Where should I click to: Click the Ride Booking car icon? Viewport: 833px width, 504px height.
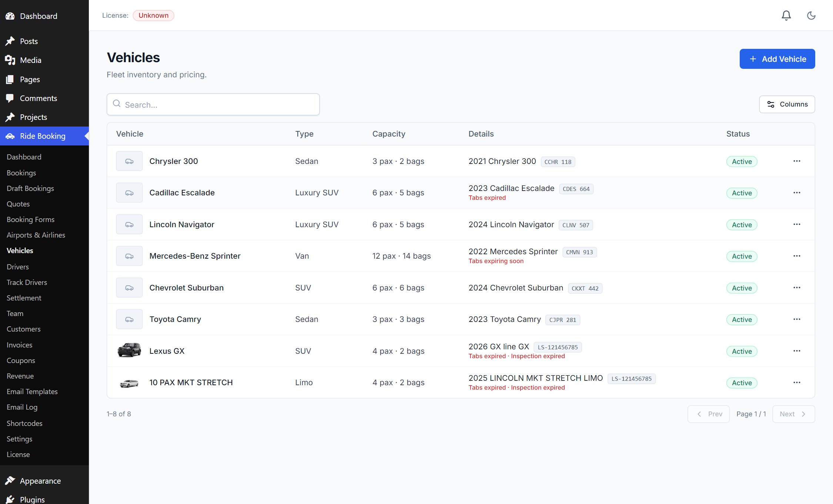click(x=10, y=136)
